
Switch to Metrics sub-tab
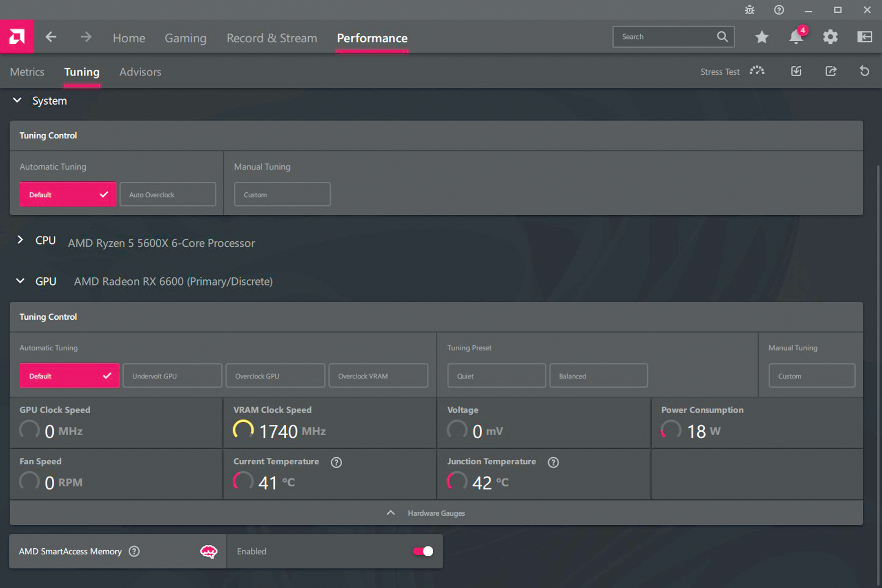pos(27,72)
